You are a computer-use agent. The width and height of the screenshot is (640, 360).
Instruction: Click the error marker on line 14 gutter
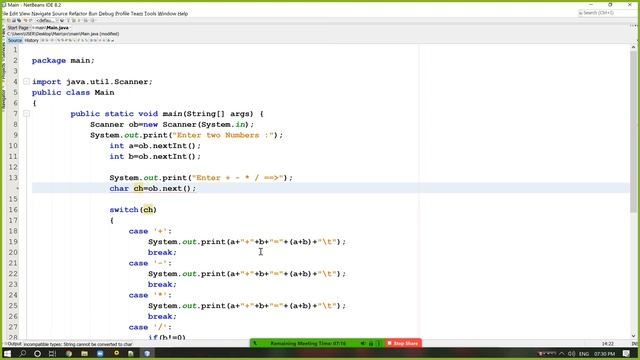tap(17, 188)
